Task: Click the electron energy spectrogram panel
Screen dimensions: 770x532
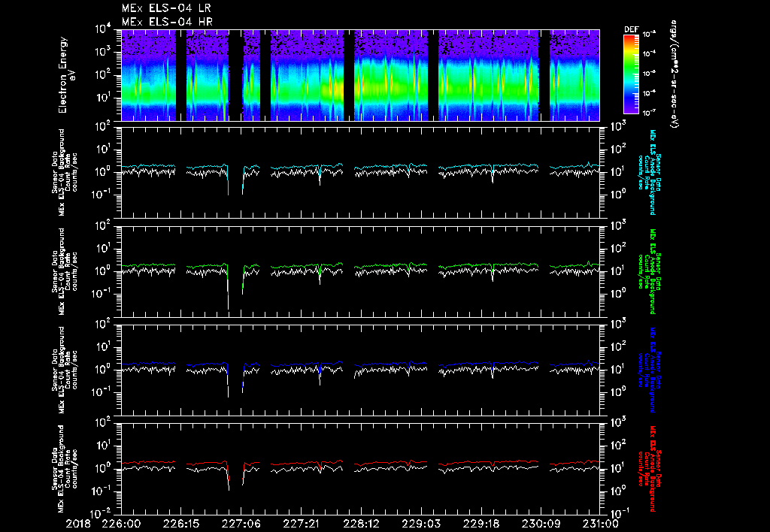Action: point(360,75)
